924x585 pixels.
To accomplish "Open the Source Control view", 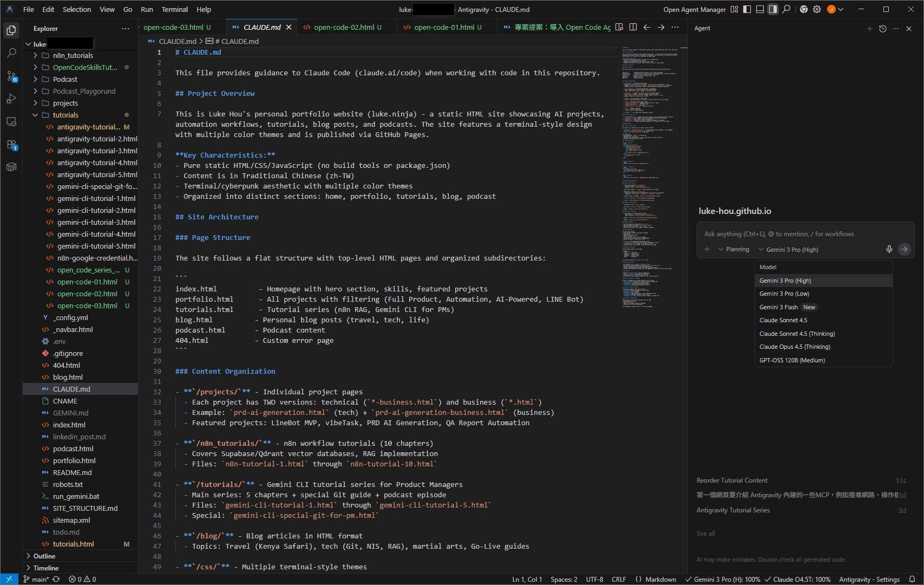I will 11,76.
